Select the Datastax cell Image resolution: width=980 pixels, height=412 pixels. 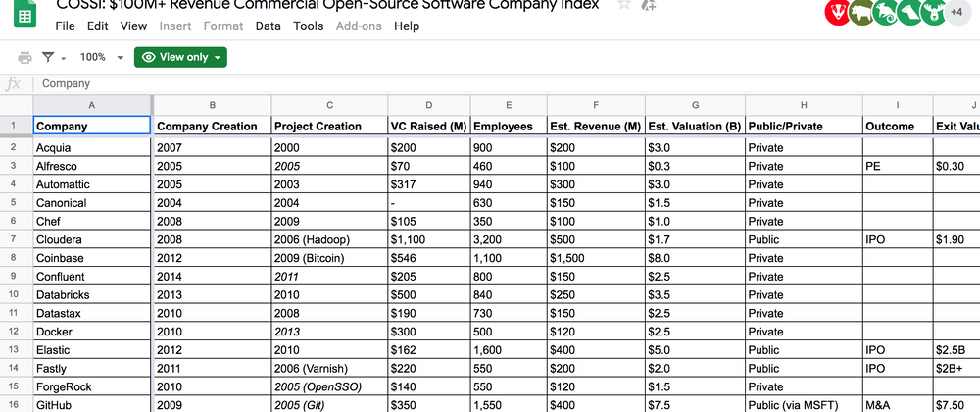click(92, 313)
